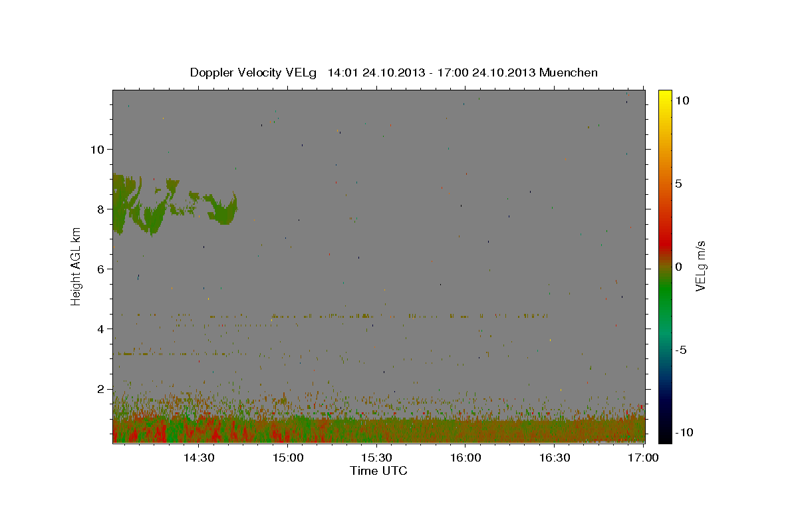This screenshot has height=532, width=798.
Task: Click the "Height AGL km" axis label
Action: pos(76,266)
